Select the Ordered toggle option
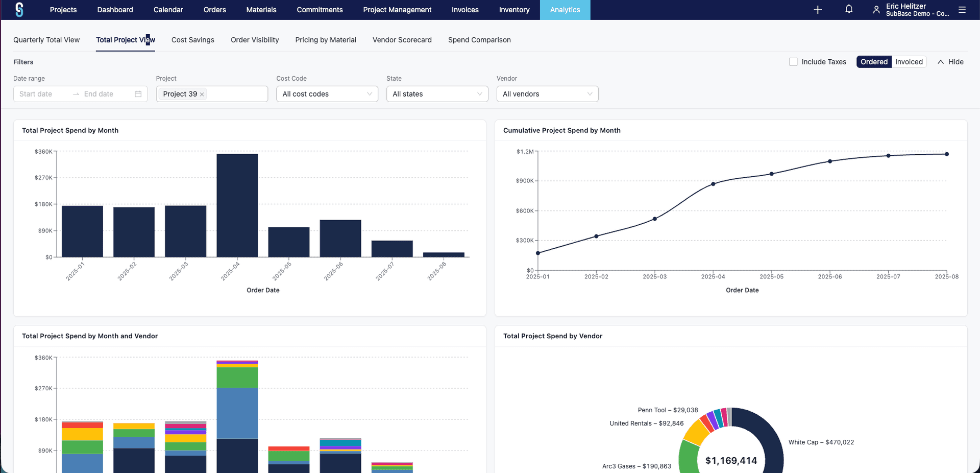This screenshot has width=980, height=473. [x=874, y=62]
